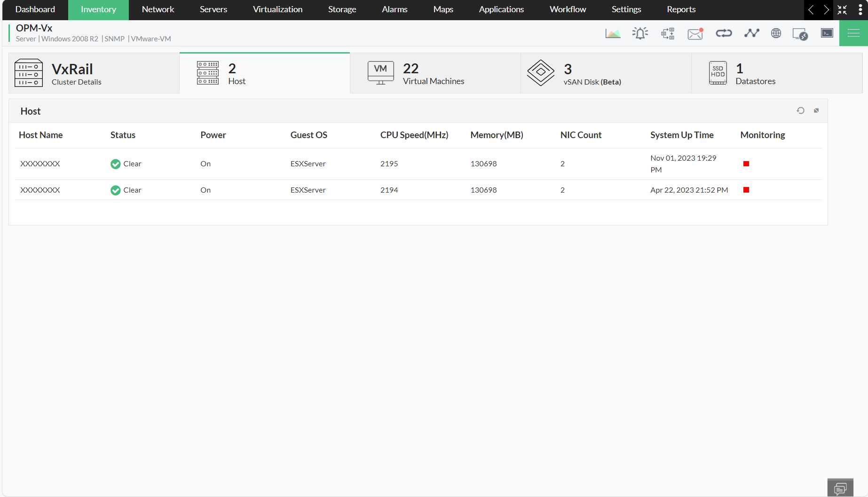Open web console using the globe icon
The height and width of the screenshot is (497, 868).
pos(776,33)
